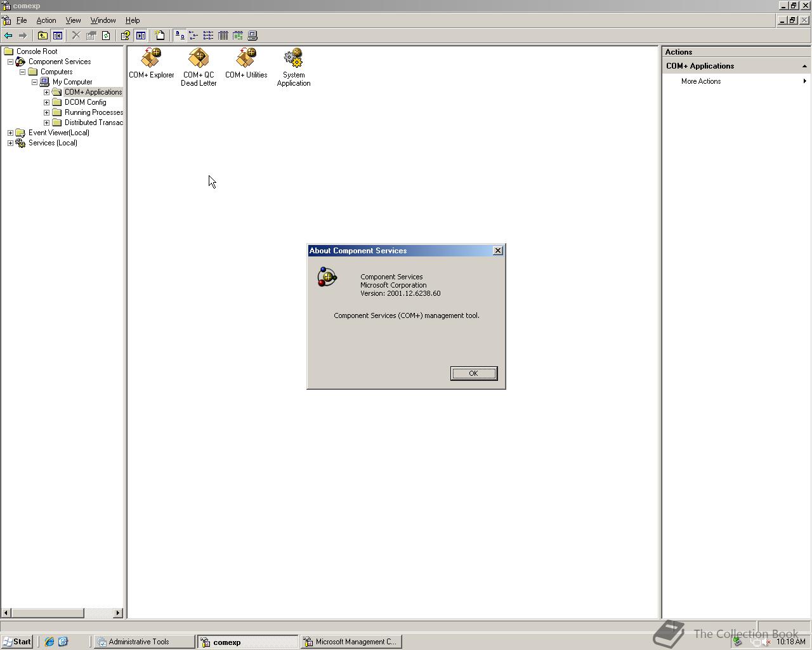Image resolution: width=812 pixels, height=650 pixels.
Task: Switch to Detail view toolbar button
Action: 223,36
